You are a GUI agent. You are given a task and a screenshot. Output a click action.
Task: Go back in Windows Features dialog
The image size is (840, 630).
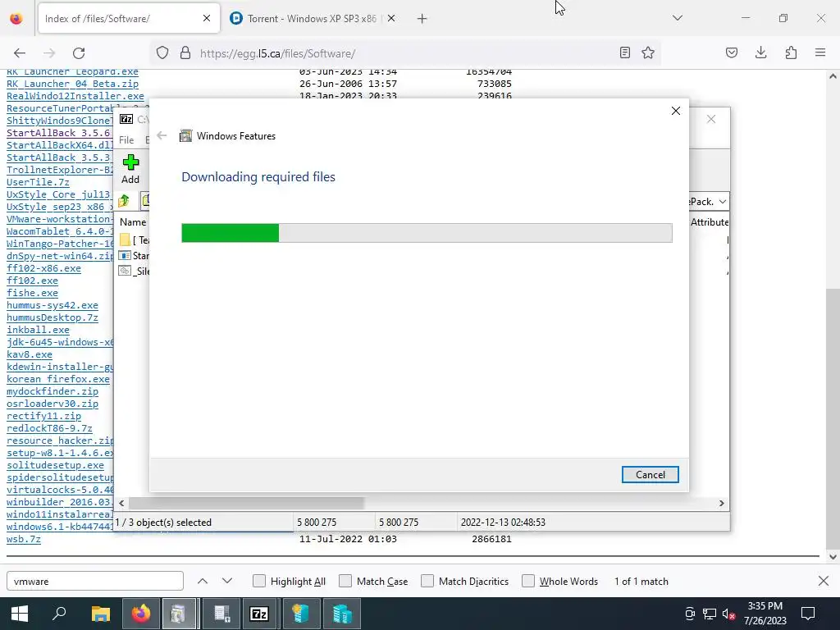tap(162, 135)
